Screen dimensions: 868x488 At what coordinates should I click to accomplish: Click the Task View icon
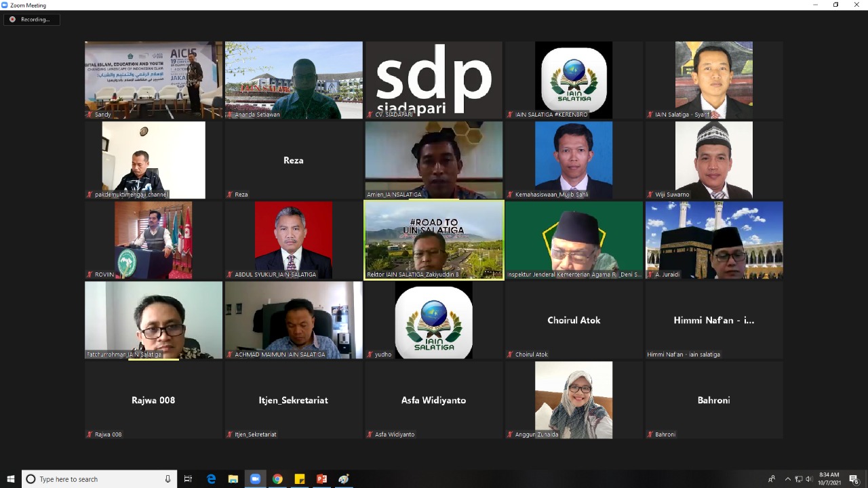click(189, 479)
